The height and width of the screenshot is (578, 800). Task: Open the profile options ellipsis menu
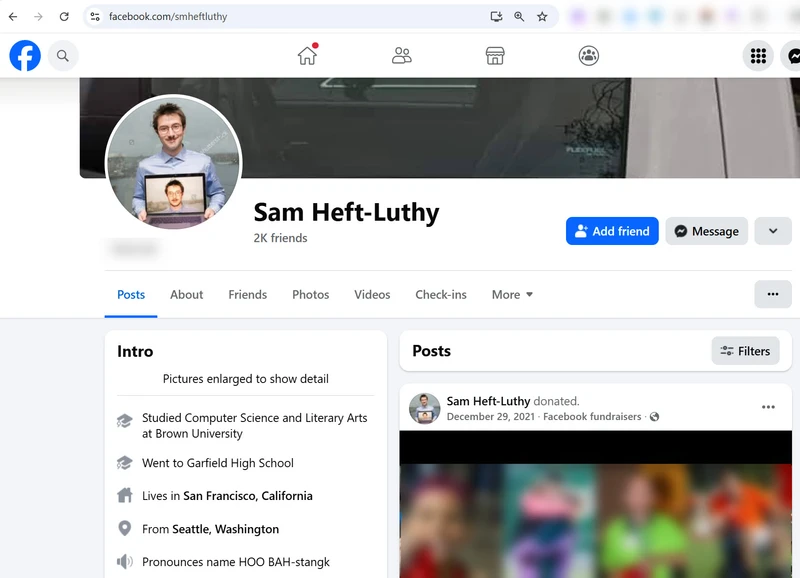pyautogui.click(x=772, y=294)
